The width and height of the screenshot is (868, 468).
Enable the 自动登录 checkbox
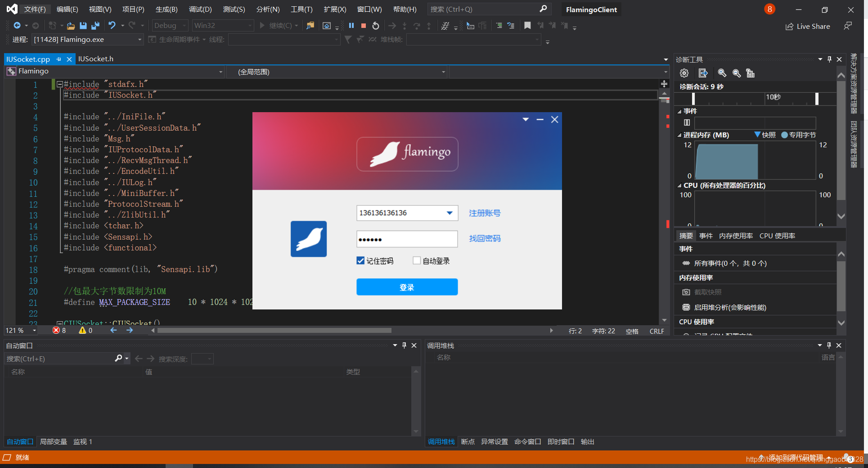pyautogui.click(x=417, y=261)
